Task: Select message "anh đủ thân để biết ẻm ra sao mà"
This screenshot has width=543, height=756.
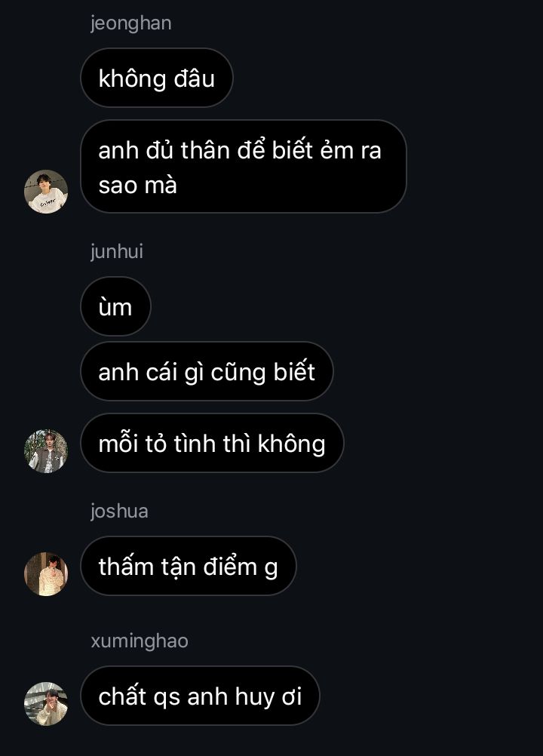Action: (x=244, y=166)
